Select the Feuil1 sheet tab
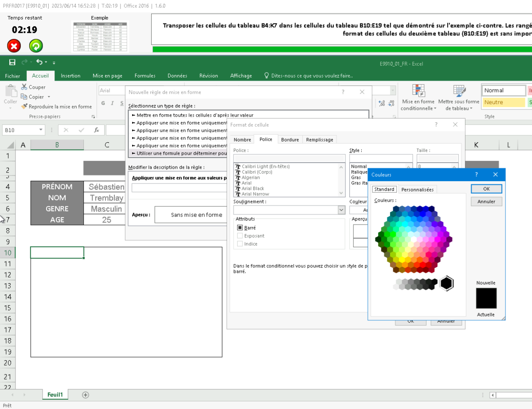Screen dimensions: 532x409 click(x=55, y=394)
